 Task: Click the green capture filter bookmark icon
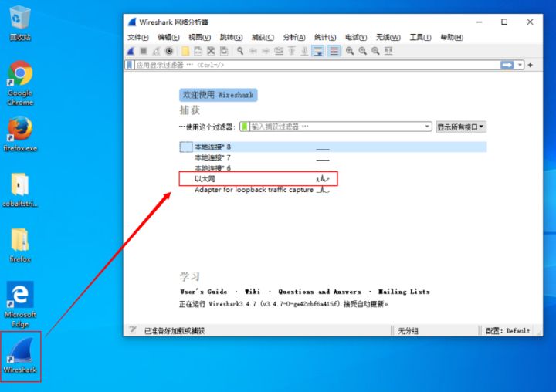point(244,127)
